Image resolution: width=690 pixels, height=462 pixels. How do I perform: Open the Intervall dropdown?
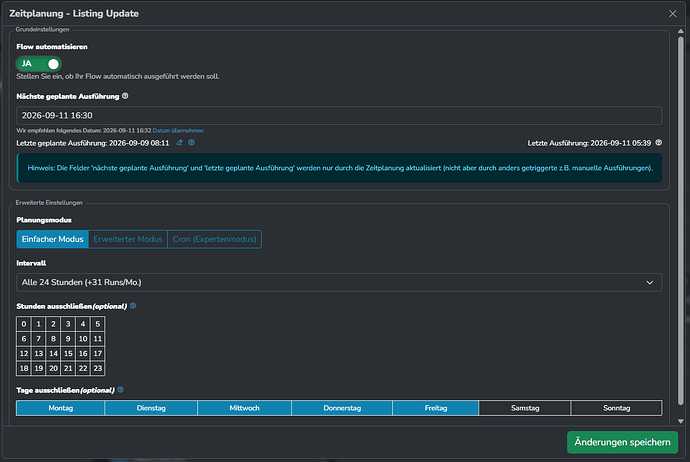[339, 282]
